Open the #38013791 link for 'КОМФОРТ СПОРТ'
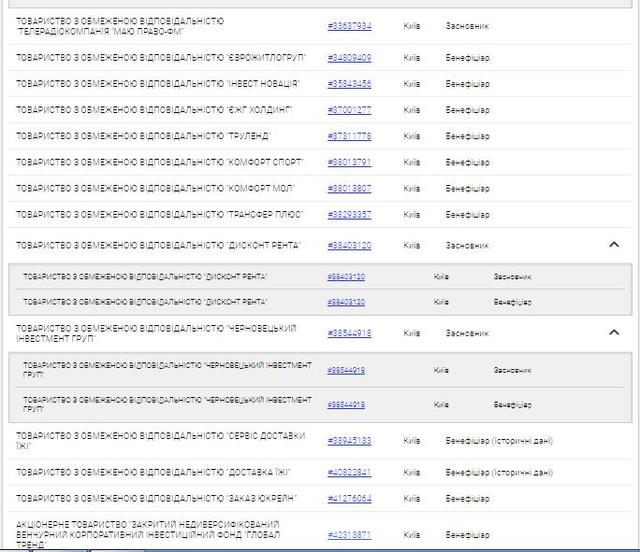Image resolution: width=640 pixels, height=552 pixels. (349, 162)
